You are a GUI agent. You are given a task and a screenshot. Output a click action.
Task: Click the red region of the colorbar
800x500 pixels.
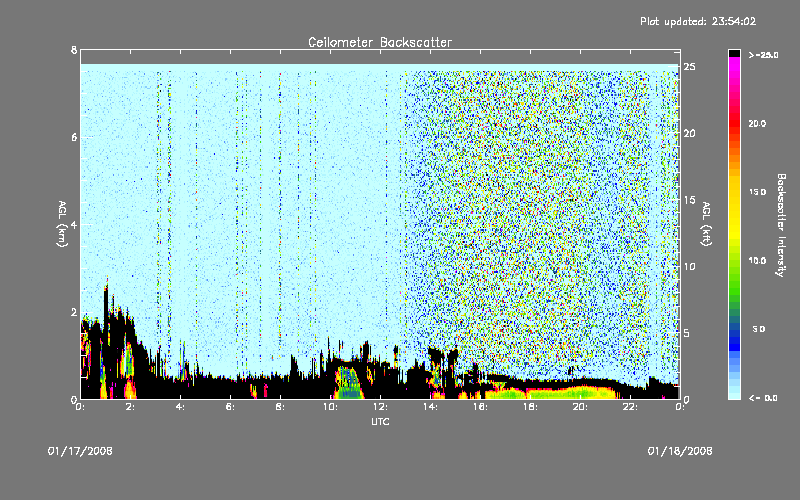(734, 122)
